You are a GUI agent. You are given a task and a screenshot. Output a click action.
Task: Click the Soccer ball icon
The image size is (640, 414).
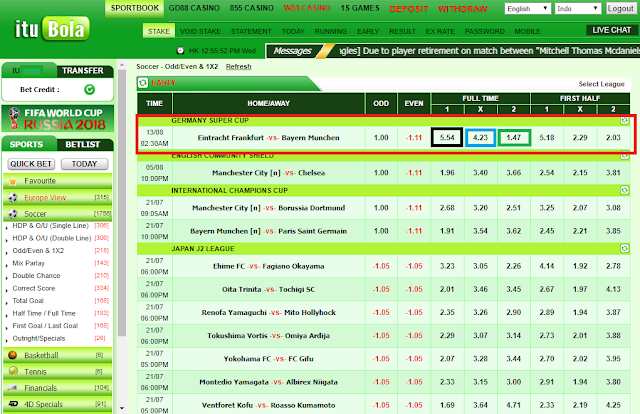tap(13, 214)
